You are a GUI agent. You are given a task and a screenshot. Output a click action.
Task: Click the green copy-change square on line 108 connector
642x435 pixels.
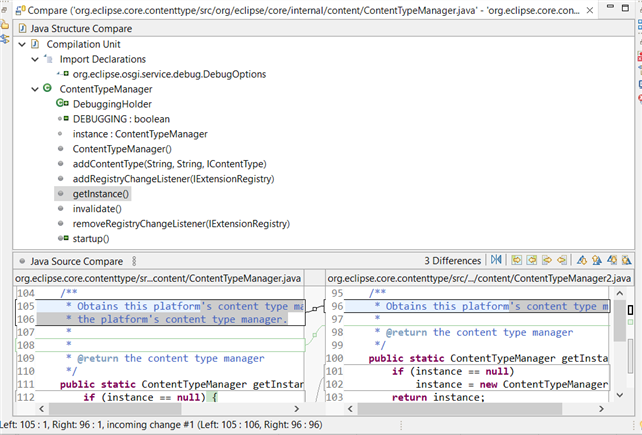(314, 335)
